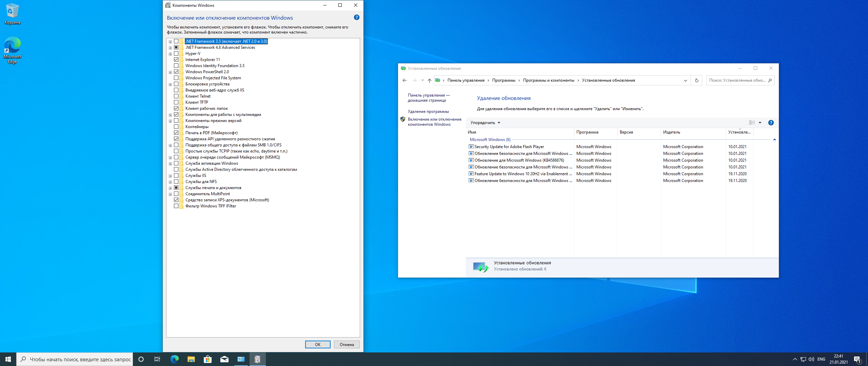Screen dimensions: 868x366
Task: Expand the IIS services tree node
Action: [x=170, y=176]
